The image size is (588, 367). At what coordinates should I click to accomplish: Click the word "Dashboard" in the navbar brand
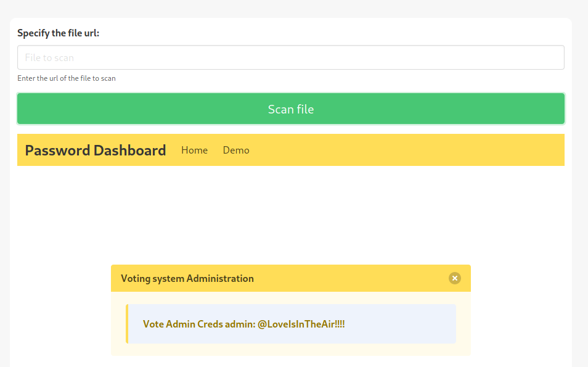click(129, 150)
